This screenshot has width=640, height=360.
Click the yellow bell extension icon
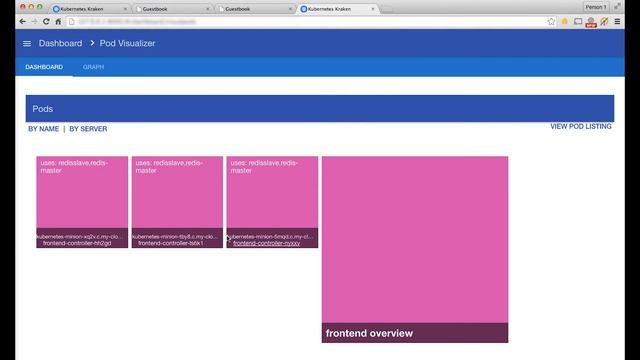coord(565,21)
